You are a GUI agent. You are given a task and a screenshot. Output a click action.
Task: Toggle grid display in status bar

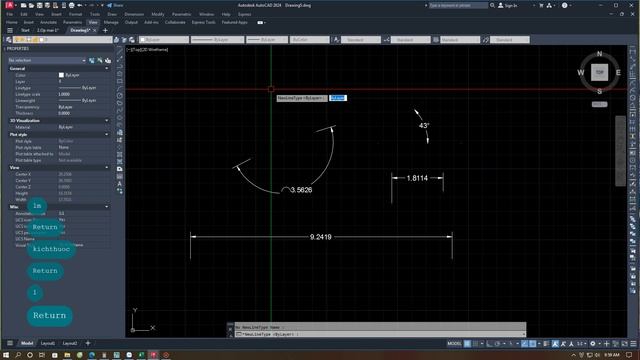point(467,344)
